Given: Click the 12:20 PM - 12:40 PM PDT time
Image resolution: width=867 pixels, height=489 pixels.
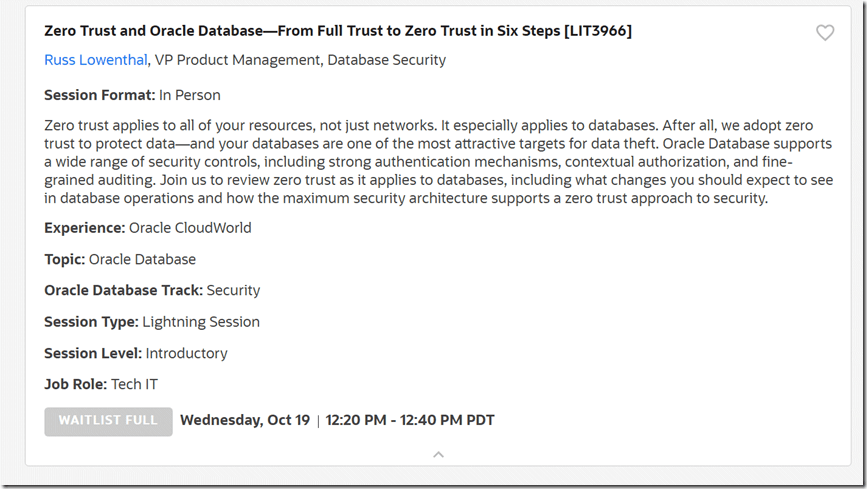Looking at the screenshot, I should point(409,420).
